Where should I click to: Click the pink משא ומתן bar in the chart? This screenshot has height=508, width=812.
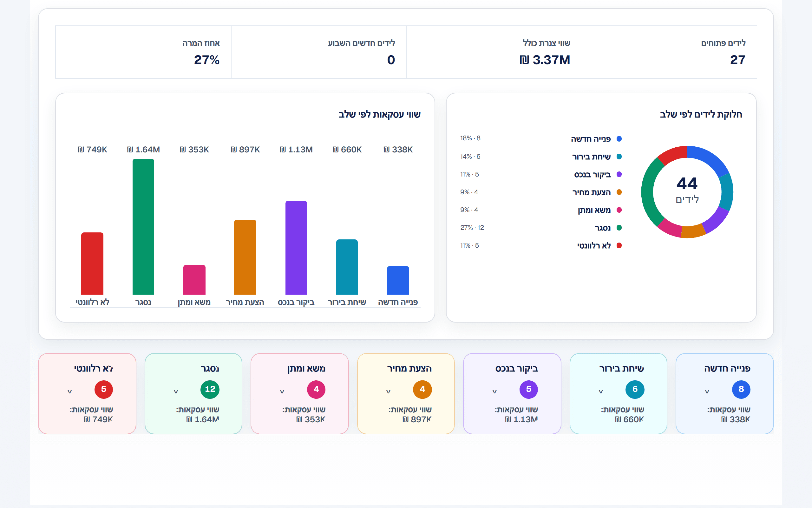194,279
